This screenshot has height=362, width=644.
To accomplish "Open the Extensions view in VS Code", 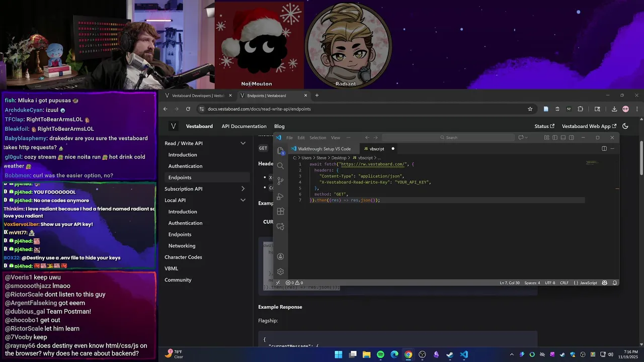I will (280, 211).
